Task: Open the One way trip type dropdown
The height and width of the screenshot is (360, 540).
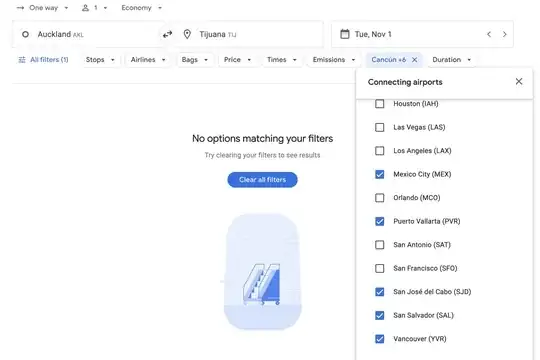Action: tap(43, 8)
